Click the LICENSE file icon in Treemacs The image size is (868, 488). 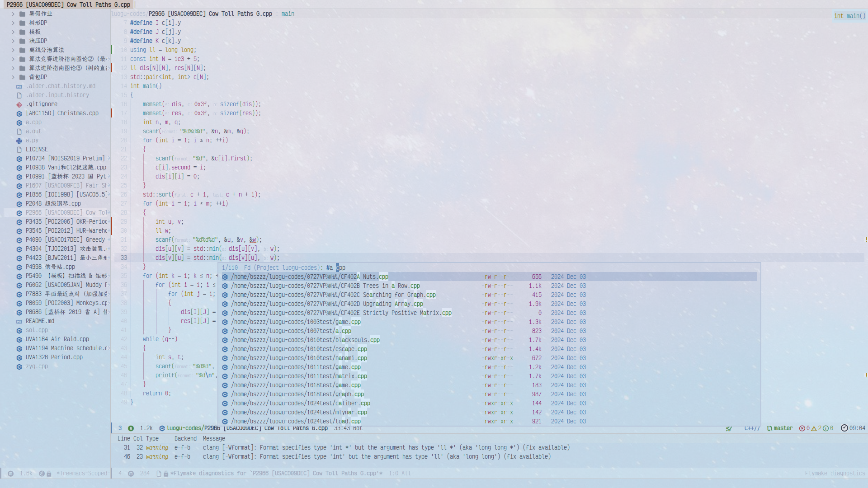pos(19,150)
